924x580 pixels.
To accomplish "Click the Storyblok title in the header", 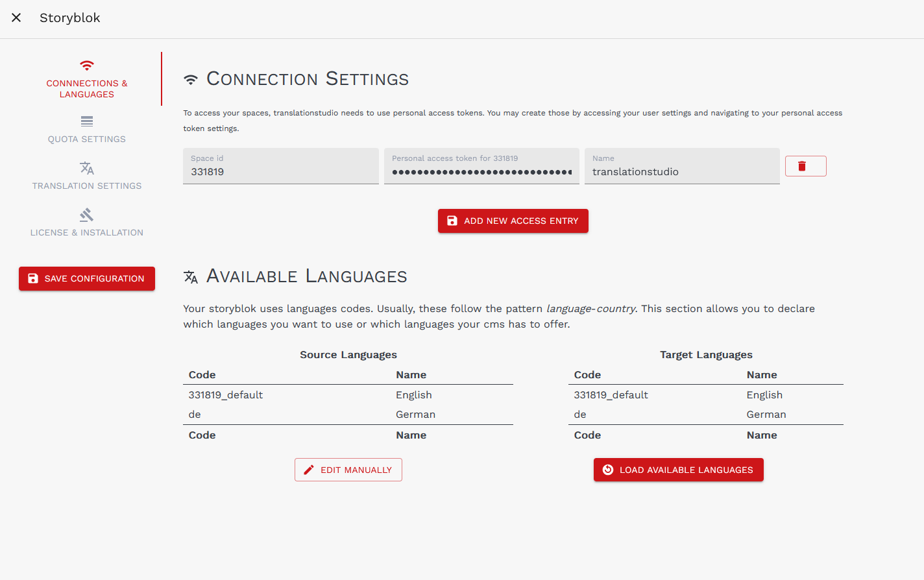I will click(x=70, y=18).
